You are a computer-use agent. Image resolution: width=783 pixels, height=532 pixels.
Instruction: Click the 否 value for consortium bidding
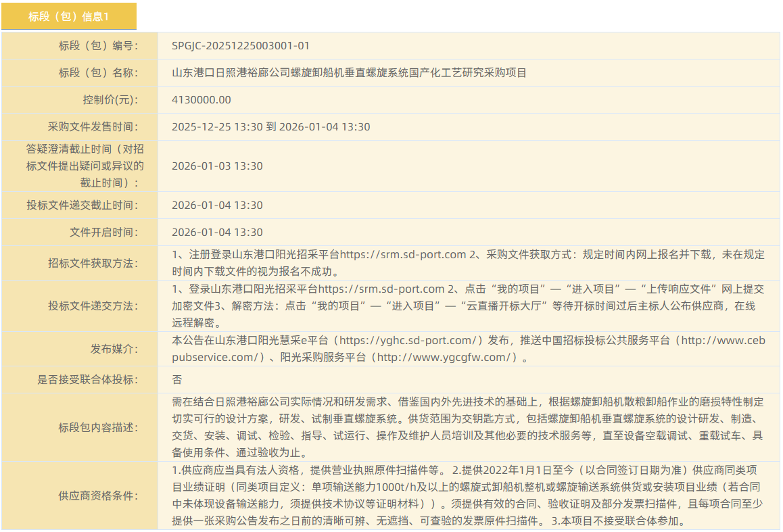(177, 380)
